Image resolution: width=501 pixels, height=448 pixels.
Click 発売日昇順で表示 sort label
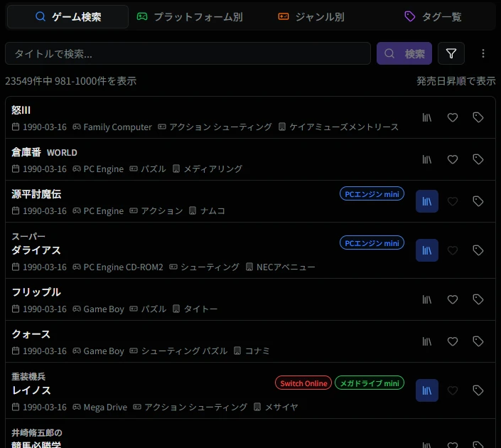click(456, 81)
